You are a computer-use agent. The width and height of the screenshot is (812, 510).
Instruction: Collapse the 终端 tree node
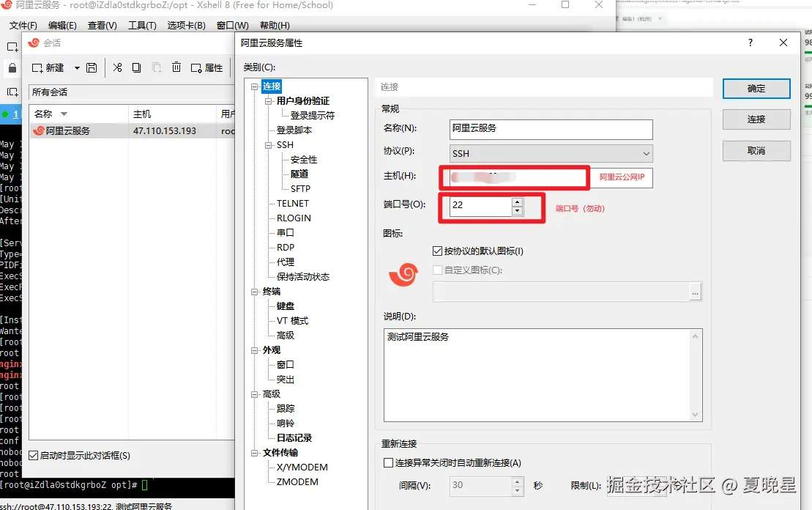tap(254, 292)
